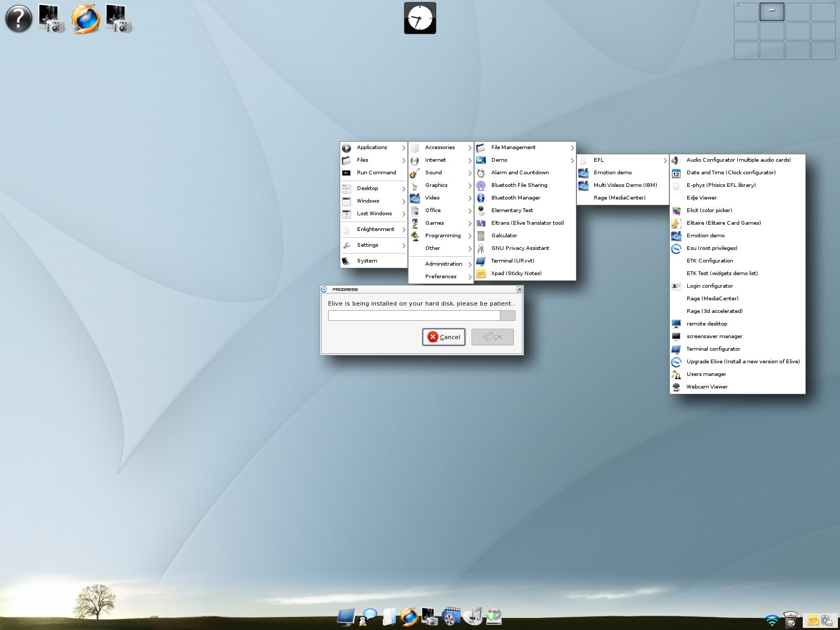Expand the Preferences category
The image size is (840, 630).
441,277
